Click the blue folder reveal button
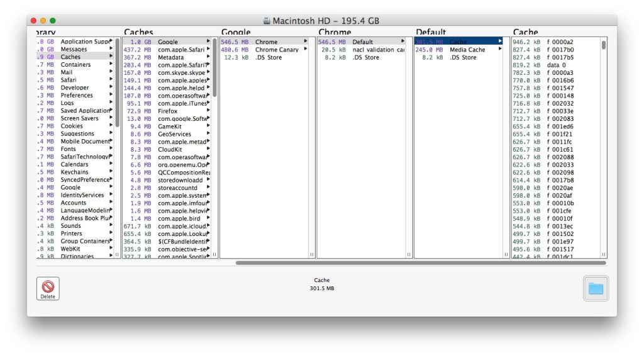644x355 pixels. click(596, 288)
